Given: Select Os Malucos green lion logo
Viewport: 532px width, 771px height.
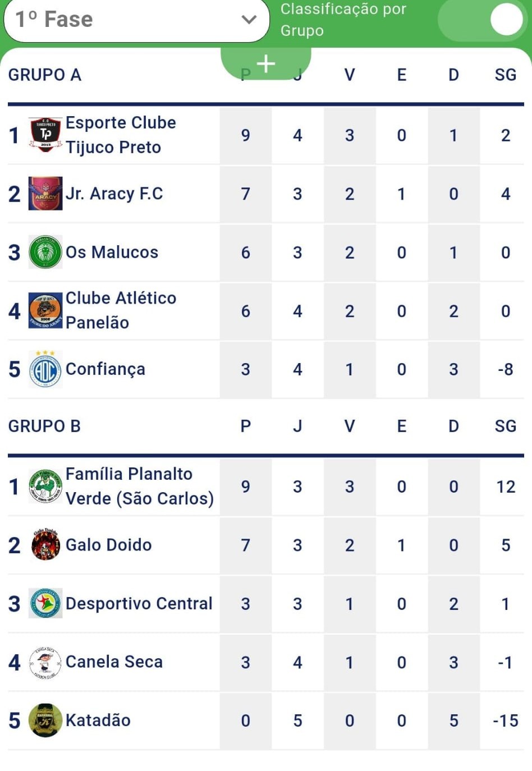Looking at the screenshot, I should (x=45, y=252).
